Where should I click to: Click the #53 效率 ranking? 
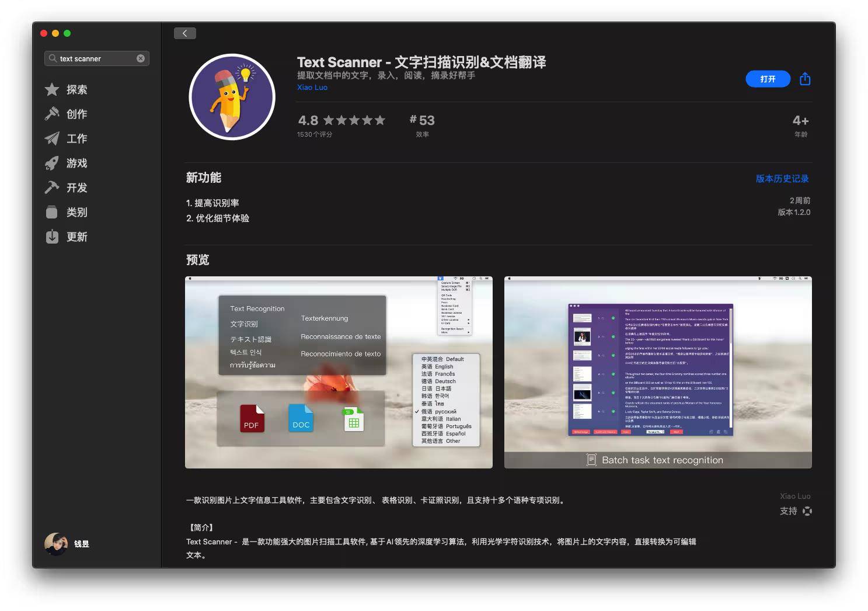click(422, 125)
